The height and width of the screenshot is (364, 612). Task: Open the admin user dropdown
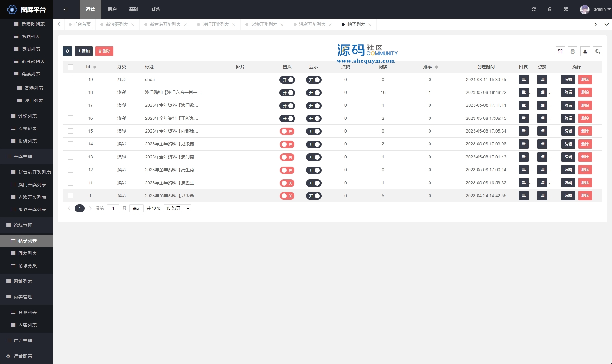coord(602,9)
